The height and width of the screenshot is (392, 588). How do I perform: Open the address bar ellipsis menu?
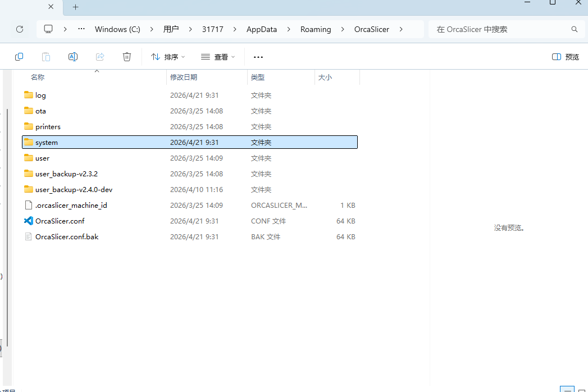tap(81, 29)
